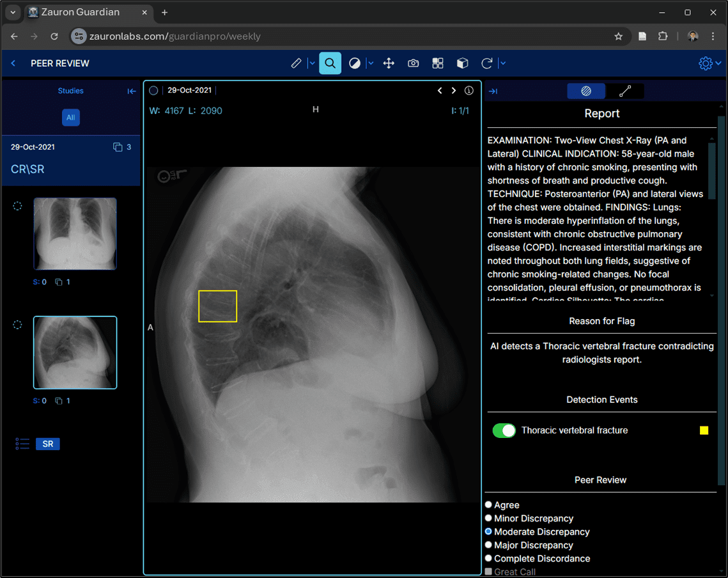
Task: Select the window level contrast tool
Action: [355, 63]
